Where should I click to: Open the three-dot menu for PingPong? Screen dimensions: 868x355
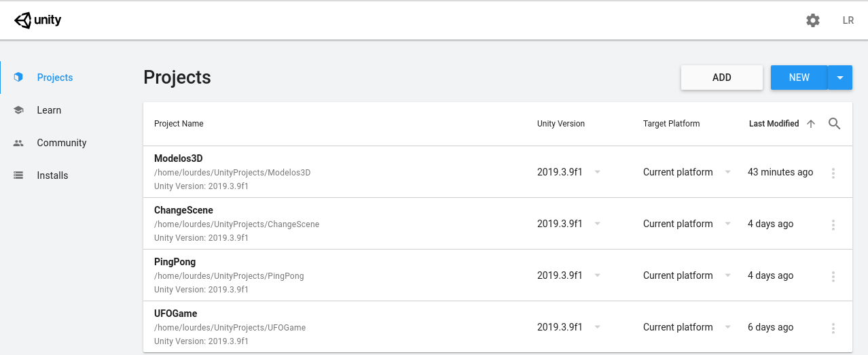click(833, 276)
